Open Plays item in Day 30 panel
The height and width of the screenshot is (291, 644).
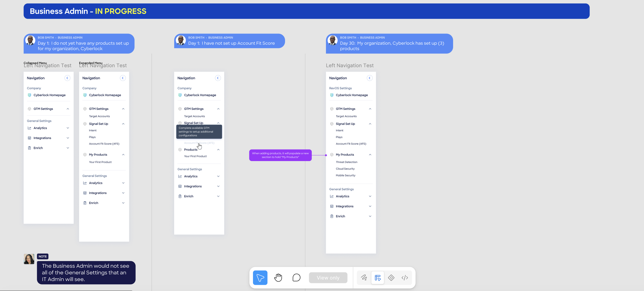(x=339, y=137)
